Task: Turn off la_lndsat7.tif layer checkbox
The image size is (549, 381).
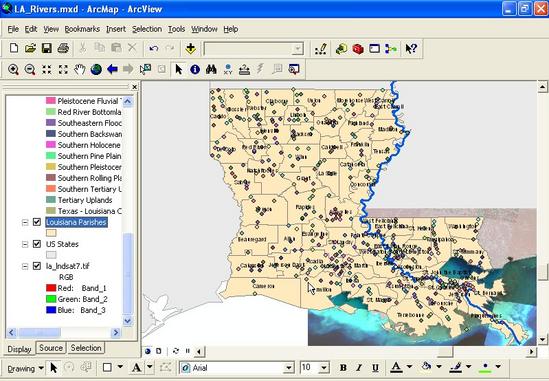Action: point(37,266)
